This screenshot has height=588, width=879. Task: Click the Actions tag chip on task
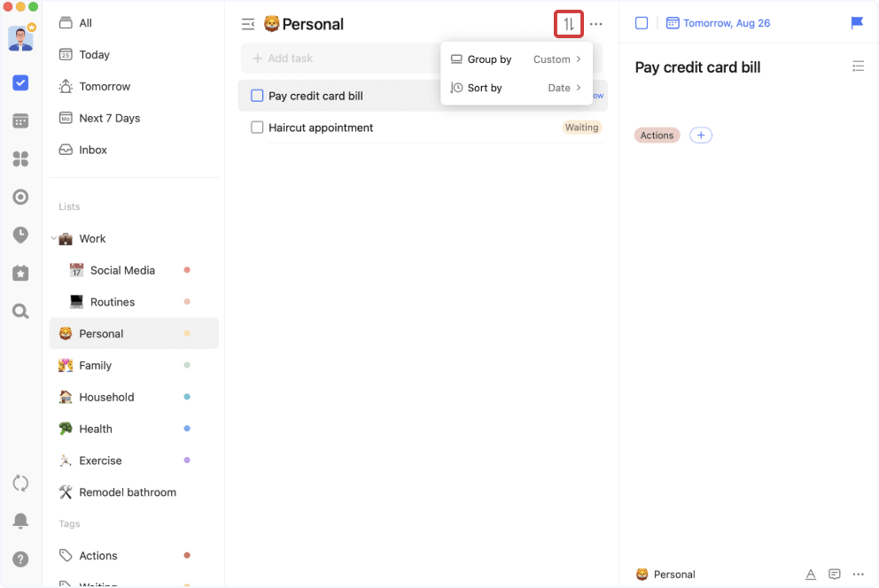click(657, 135)
